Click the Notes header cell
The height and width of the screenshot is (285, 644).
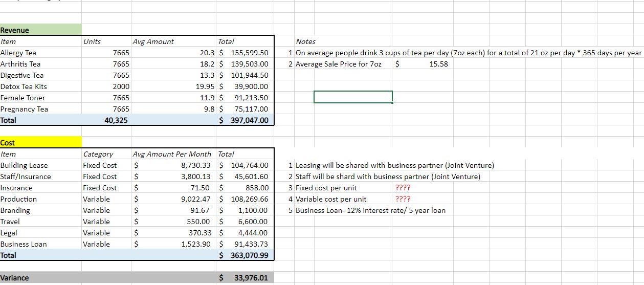305,41
